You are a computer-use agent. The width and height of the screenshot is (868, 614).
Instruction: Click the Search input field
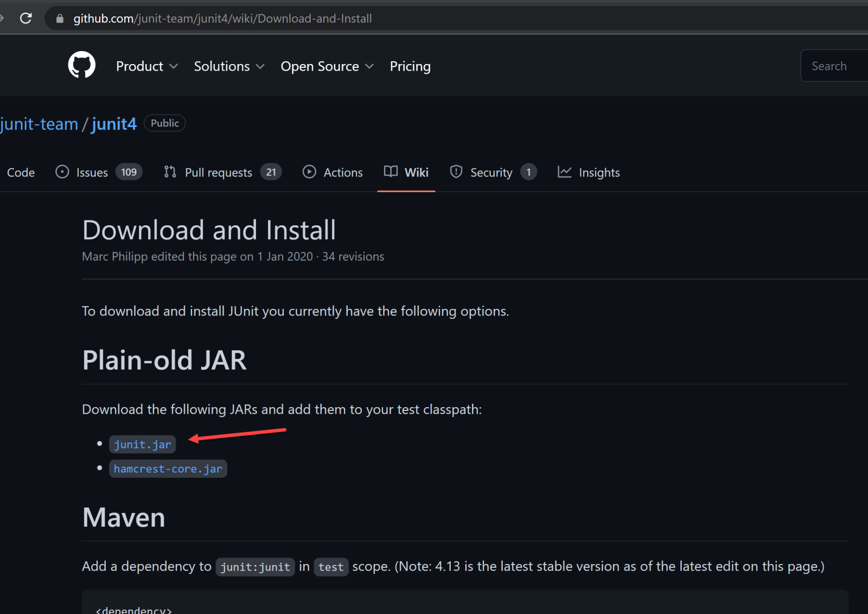pos(834,65)
